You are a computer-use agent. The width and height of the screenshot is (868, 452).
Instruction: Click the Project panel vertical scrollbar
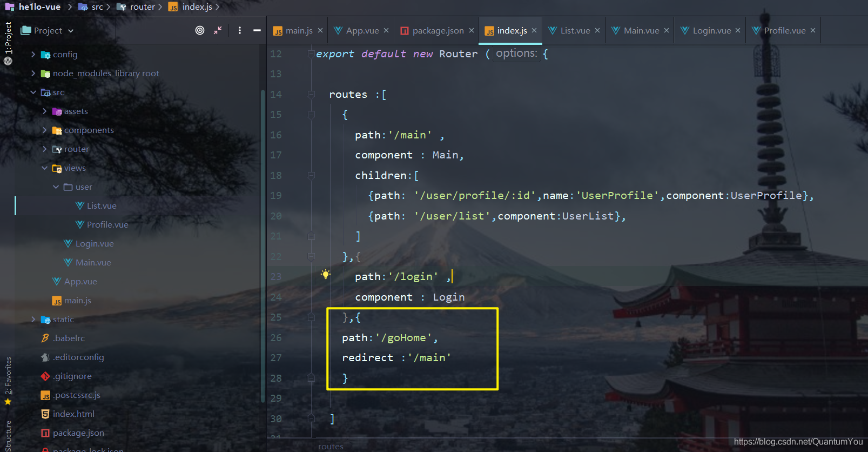(x=263, y=246)
